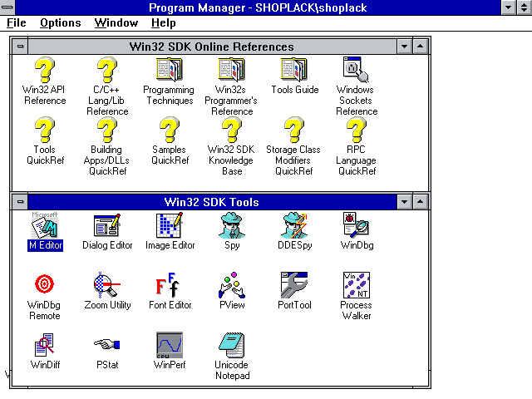
Task: Select Building Apps/DLLs QuickRef icon
Action: coord(107,130)
